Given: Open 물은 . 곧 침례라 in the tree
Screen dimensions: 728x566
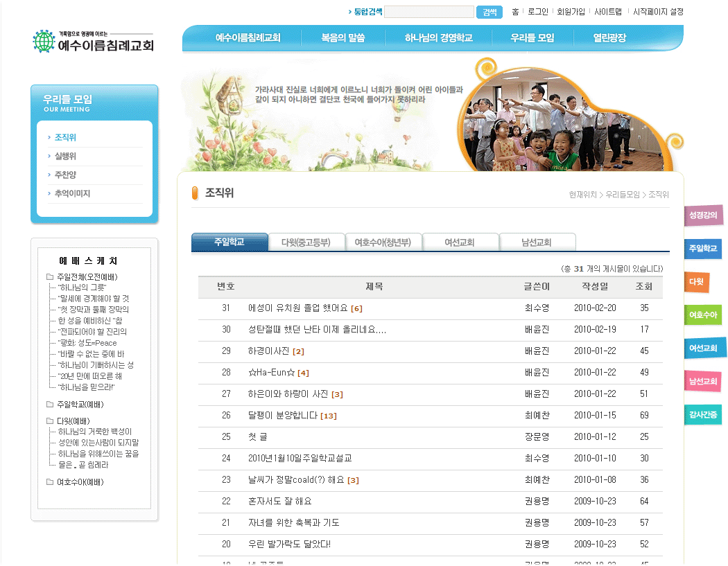Looking at the screenshot, I should tap(83, 465).
